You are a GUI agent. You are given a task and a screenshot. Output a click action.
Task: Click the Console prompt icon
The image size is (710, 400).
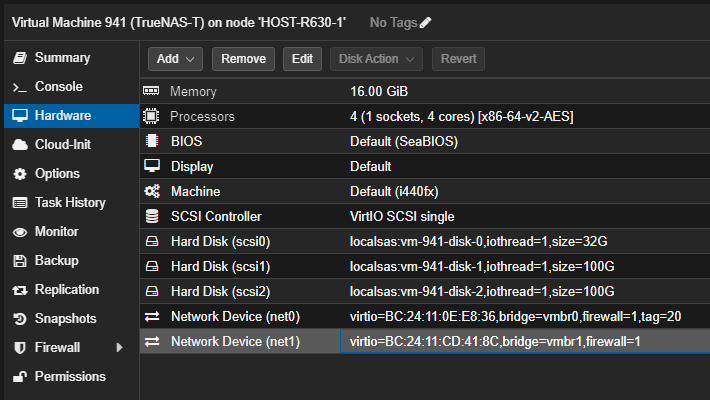[19, 87]
